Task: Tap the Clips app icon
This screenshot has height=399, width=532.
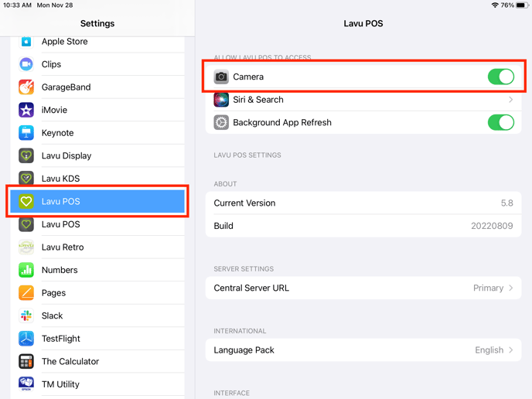Action: point(26,64)
